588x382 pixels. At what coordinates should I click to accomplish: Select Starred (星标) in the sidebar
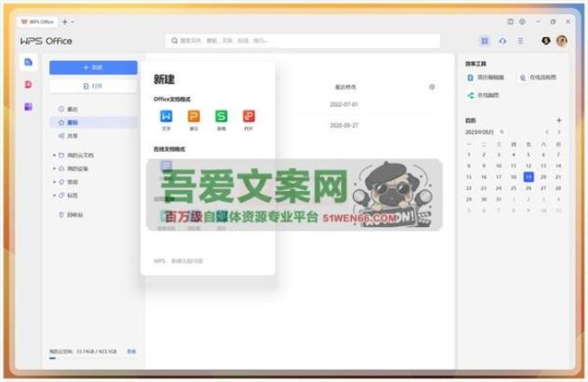click(93, 122)
